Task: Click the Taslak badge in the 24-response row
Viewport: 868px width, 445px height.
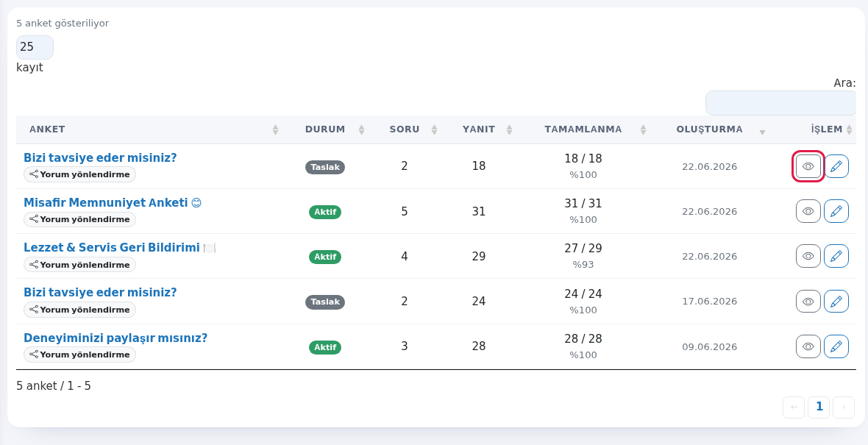Action: (x=325, y=302)
